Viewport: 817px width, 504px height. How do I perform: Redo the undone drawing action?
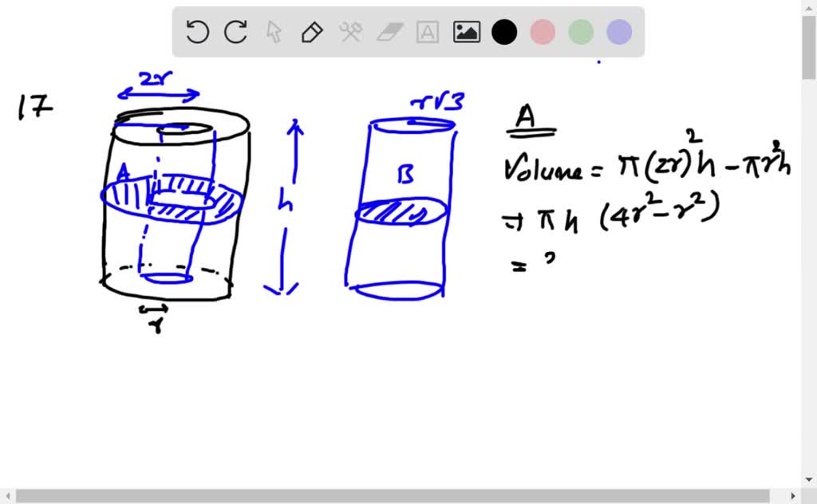[x=235, y=32]
